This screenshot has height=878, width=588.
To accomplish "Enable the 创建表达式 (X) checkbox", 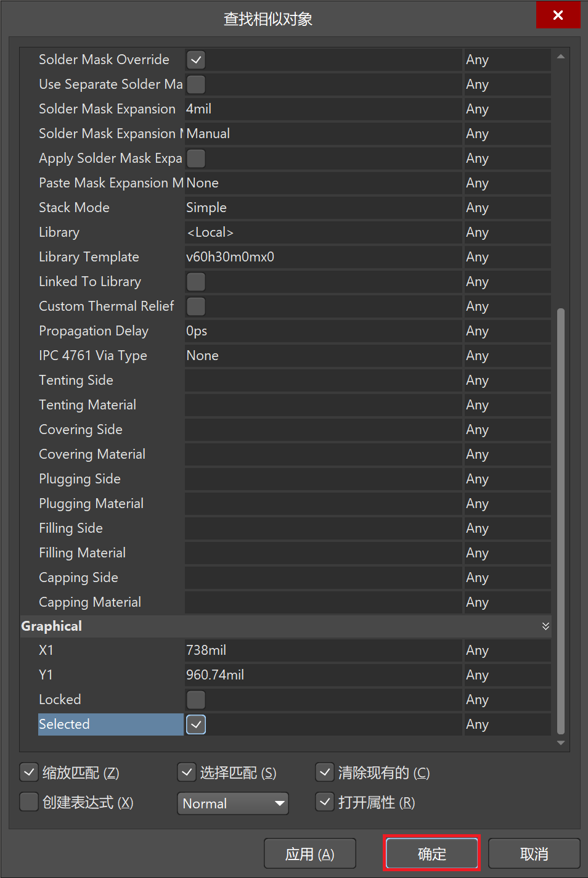I will pos(30,802).
